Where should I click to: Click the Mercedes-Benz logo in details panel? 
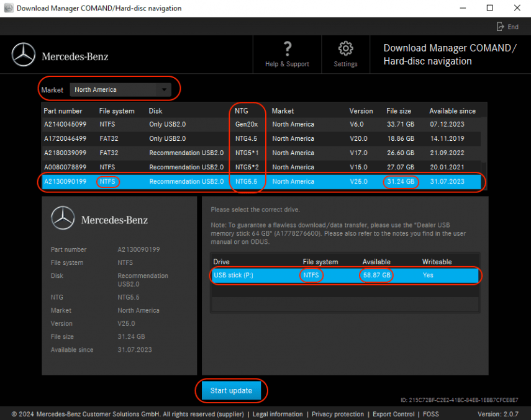coord(62,218)
